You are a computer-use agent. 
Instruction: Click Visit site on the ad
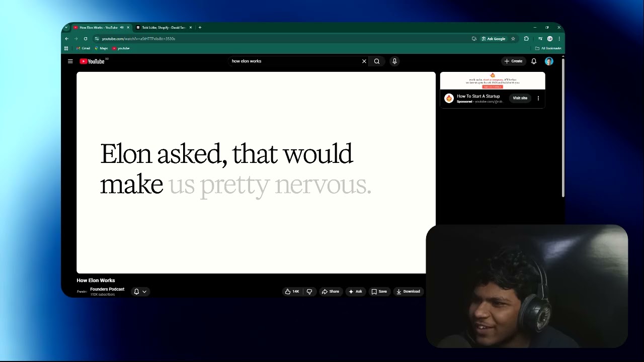520,99
